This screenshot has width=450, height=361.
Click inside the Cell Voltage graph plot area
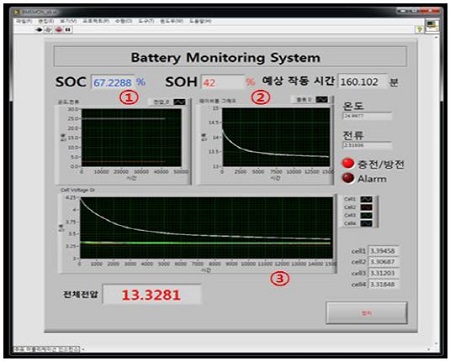coord(206,228)
